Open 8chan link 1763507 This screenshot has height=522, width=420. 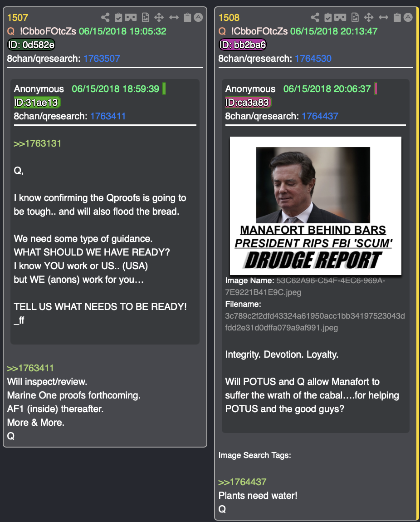[102, 59]
